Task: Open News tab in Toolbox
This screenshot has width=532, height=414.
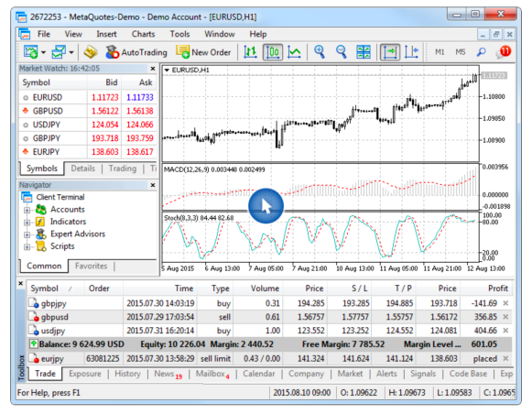Action: coord(168,375)
